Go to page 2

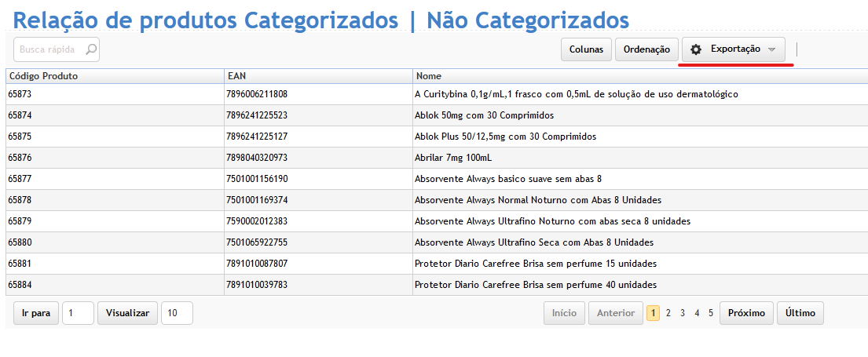point(668,313)
